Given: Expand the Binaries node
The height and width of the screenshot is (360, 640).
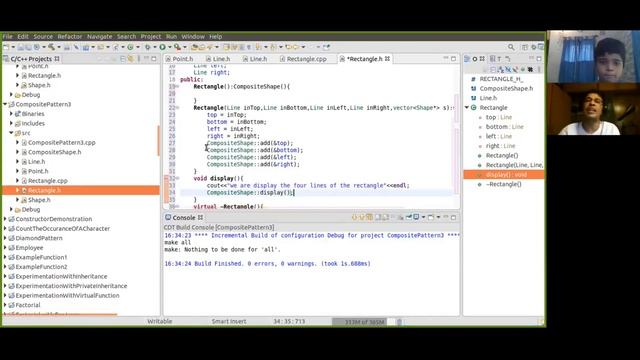Looking at the screenshot, I should pos(11,114).
